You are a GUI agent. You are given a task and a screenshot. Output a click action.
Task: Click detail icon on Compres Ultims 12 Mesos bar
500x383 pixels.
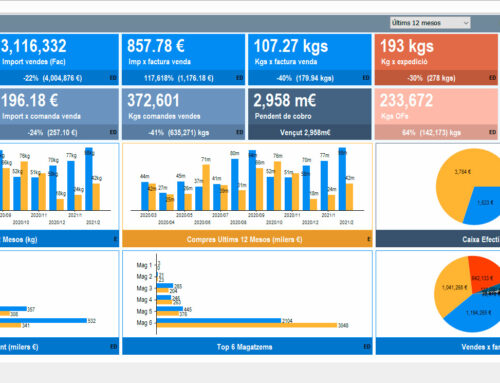pos(369,239)
